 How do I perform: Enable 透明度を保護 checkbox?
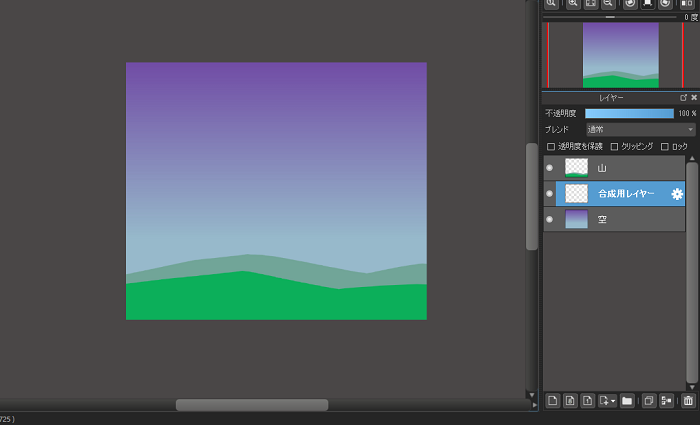[551, 146]
